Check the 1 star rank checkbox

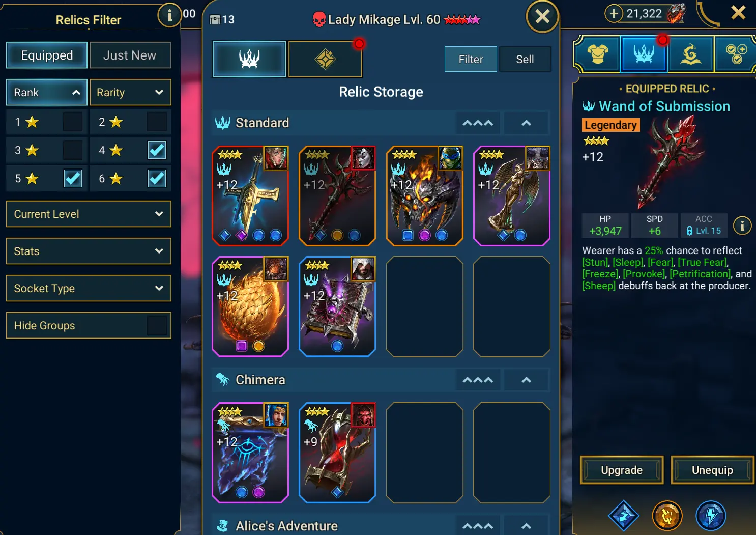click(73, 122)
